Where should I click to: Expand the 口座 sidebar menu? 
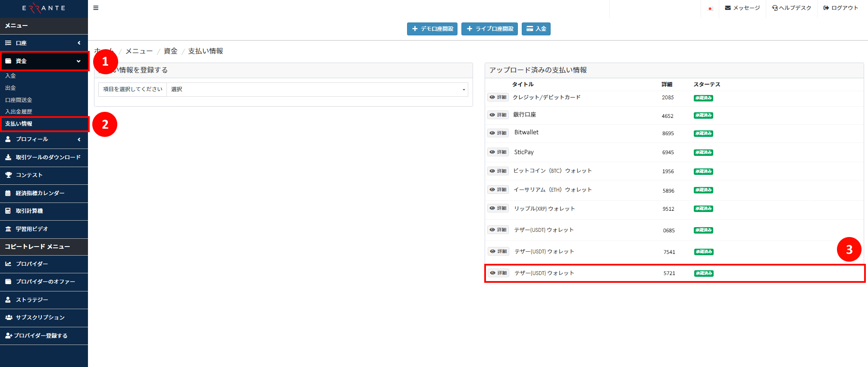(x=44, y=43)
